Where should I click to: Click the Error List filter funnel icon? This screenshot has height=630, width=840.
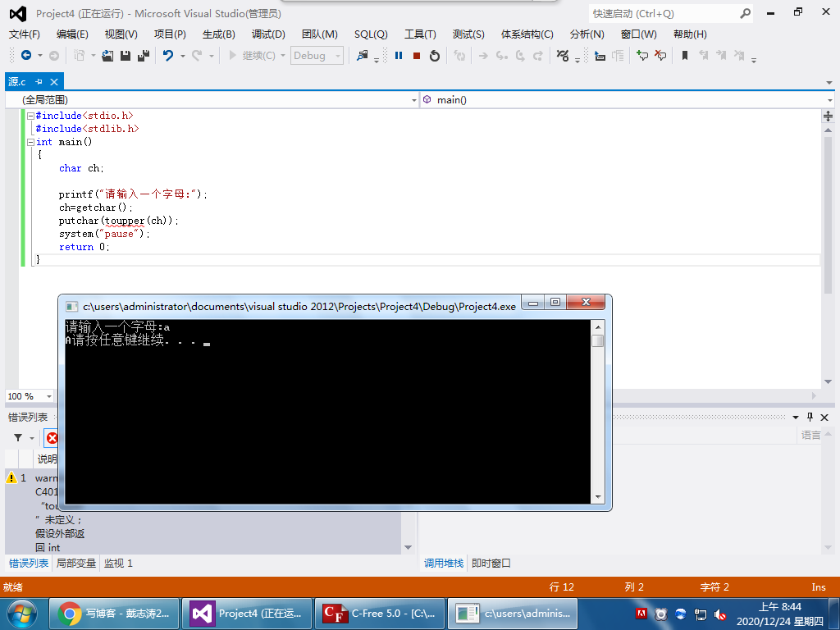tap(18, 438)
